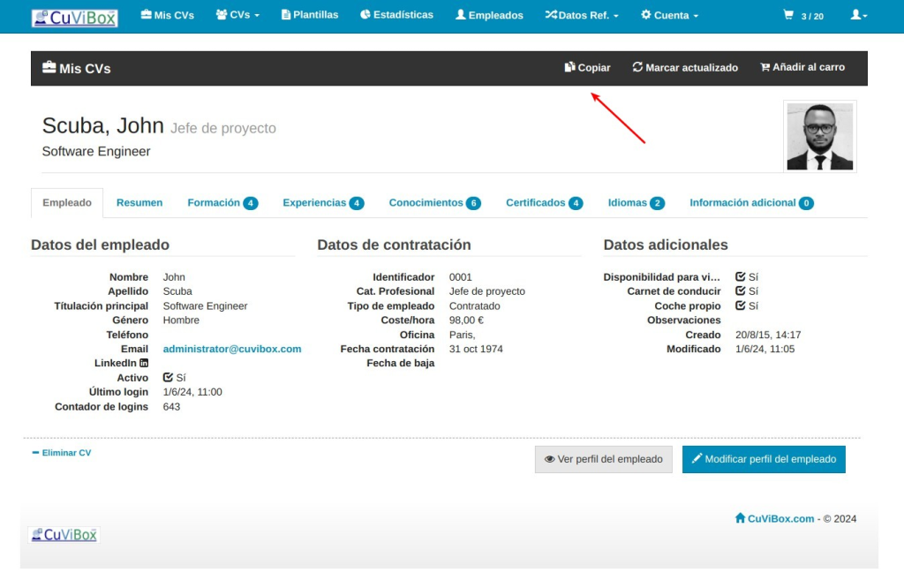904x588 pixels.
Task: Click the administrator@cuvibox.com email link
Action: 232,349
